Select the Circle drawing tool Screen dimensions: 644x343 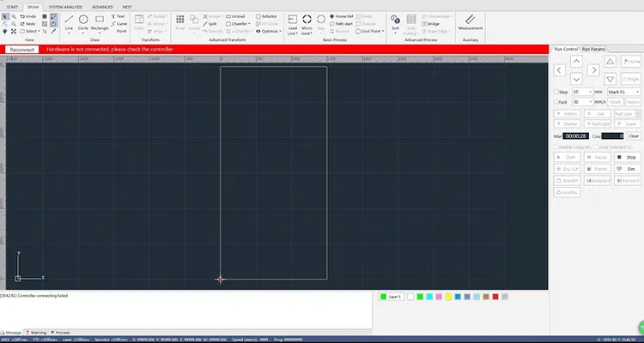pos(83,21)
